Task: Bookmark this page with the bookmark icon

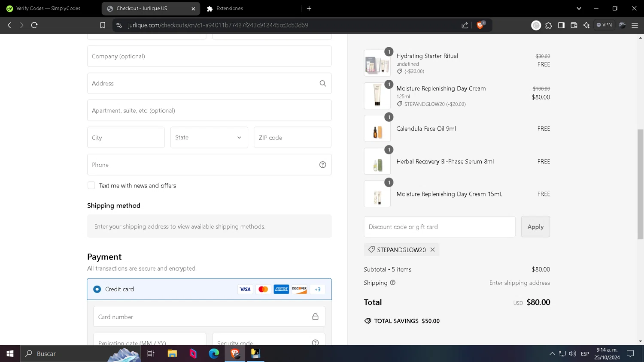Action: (103, 25)
